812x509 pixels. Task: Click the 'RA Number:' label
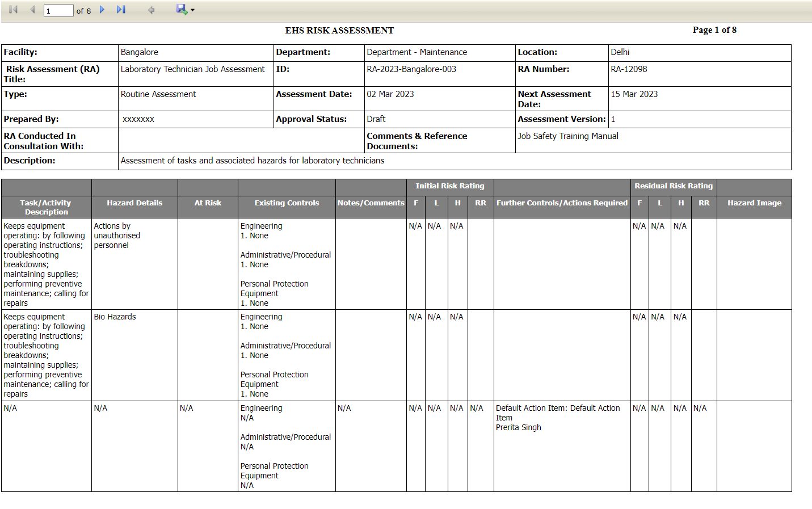tap(544, 69)
